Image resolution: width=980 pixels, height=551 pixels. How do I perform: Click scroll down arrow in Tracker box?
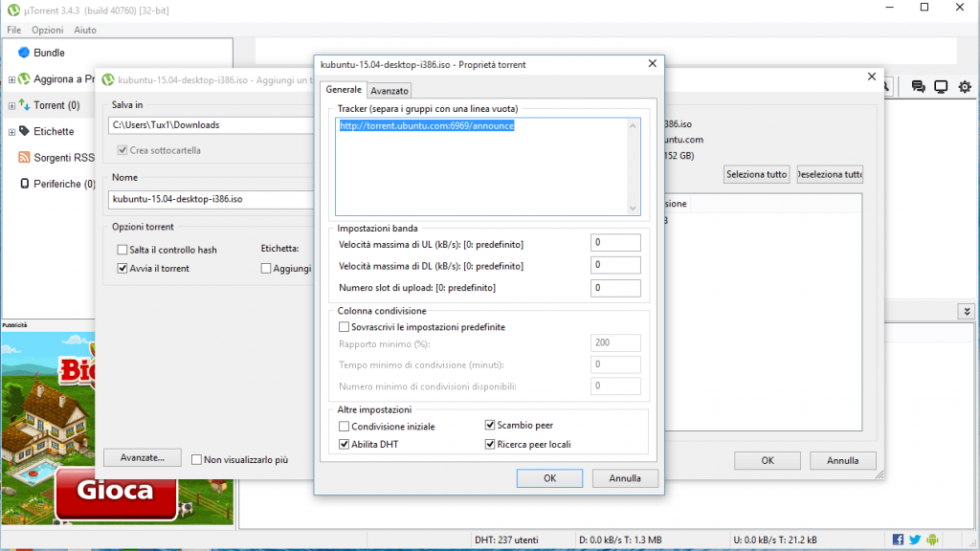tap(633, 208)
